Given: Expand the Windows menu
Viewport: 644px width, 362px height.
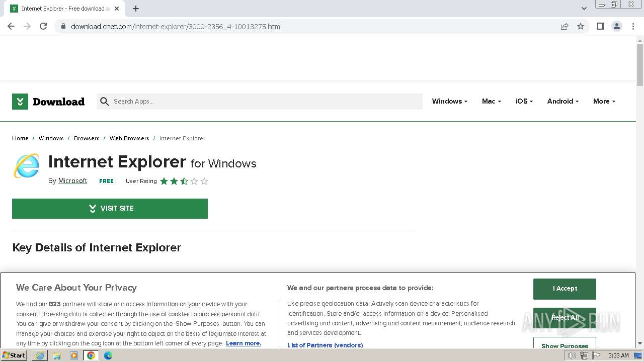Looking at the screenshot, I should pos(450,102).
